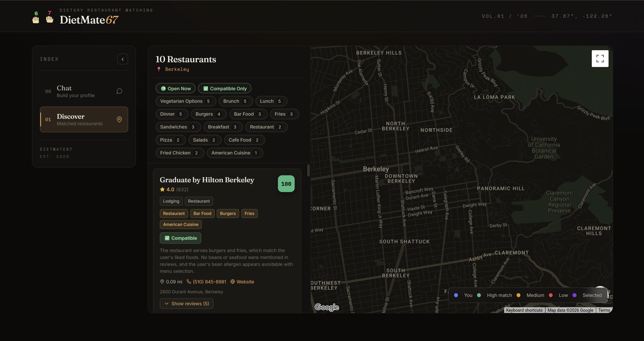
Task: Click the card's gold Bar Food tag
Action: (202, 213)
